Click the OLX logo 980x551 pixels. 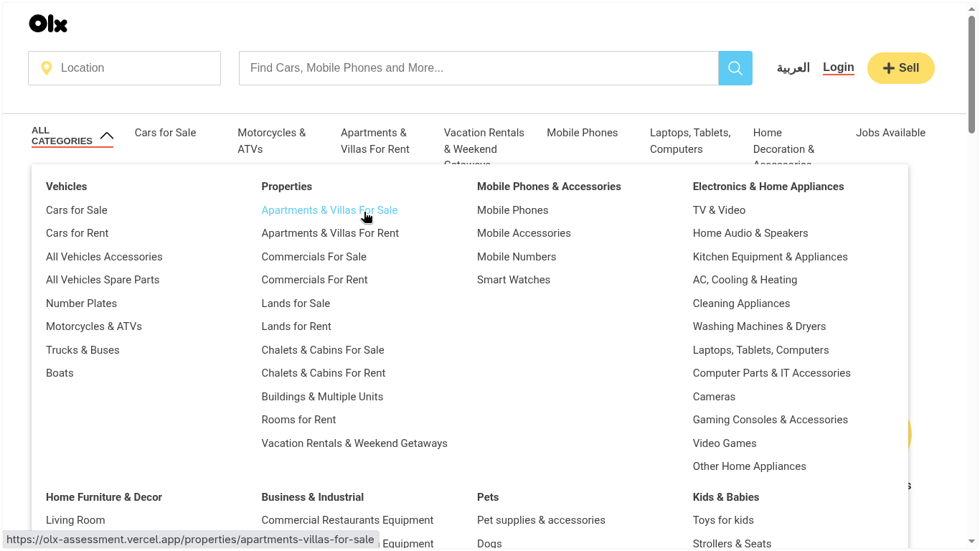tap(48, 24)
